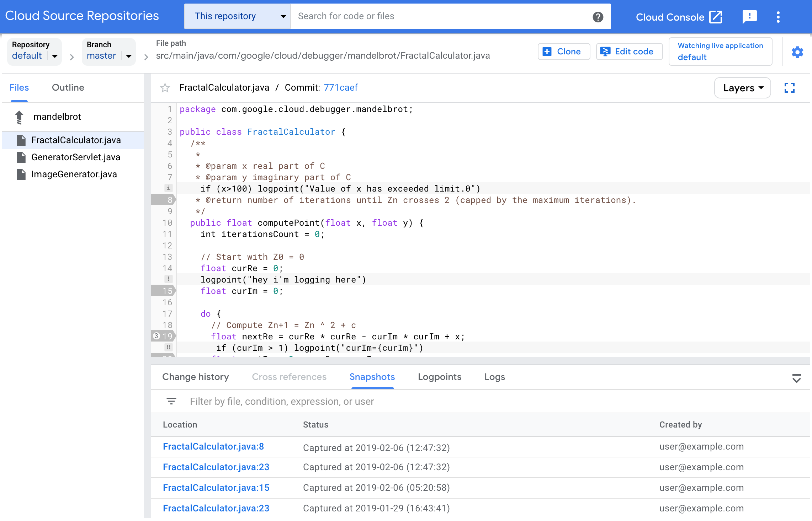Image resolution: width=812 pixels, height=521 pixels.
Task: Click the logpoint info marker above line 8
Action: (169, 188)
